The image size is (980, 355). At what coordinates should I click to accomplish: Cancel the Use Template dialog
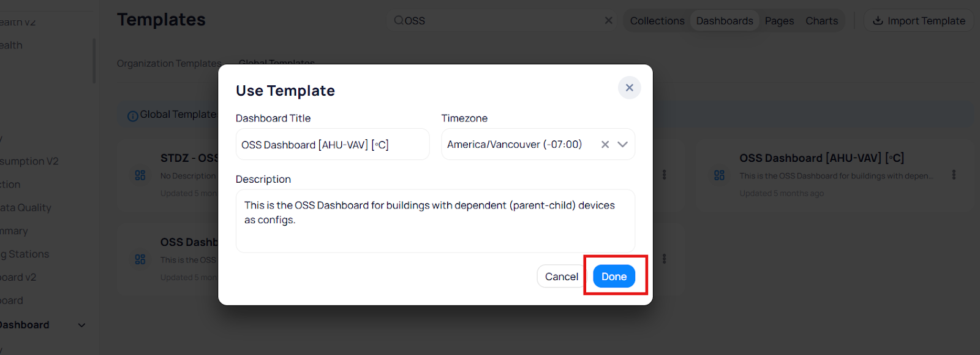pyautogui.click(x=561, y=277)
